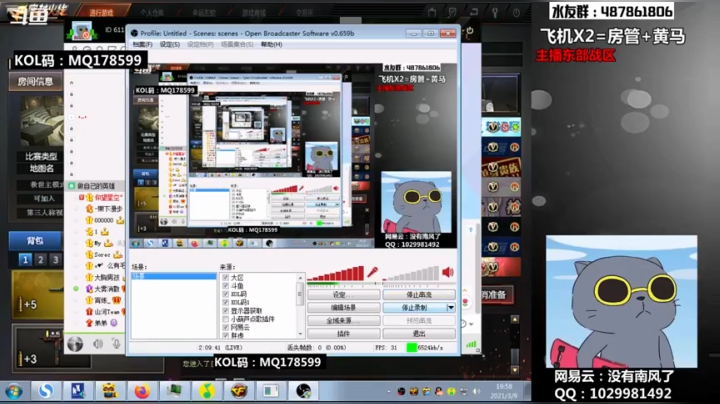Open the white window taskbar app
720x404 pixels.
point(271,391)
